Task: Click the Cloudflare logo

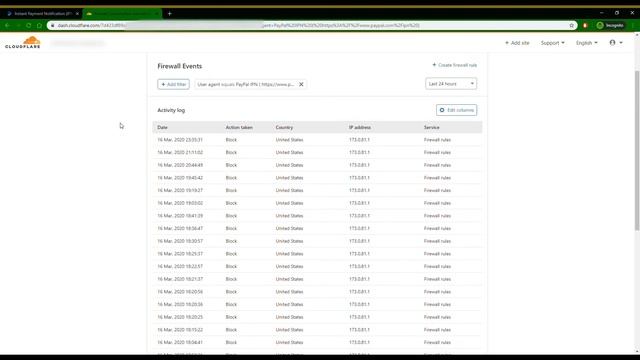Action: tap(22, 42)
